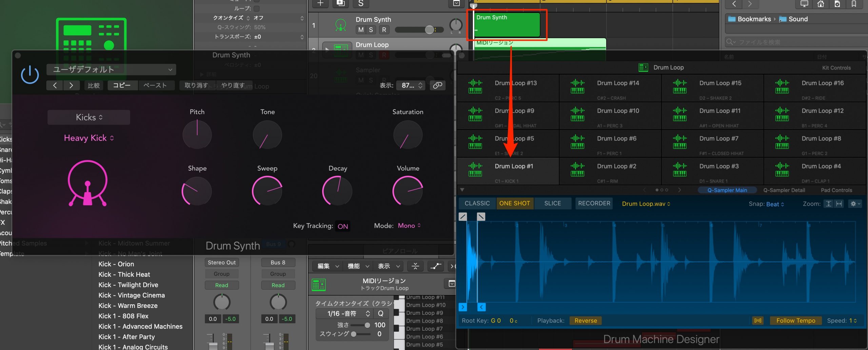Open the 編集 menu in piano roll
868x350 pixels.
(328, 267)
